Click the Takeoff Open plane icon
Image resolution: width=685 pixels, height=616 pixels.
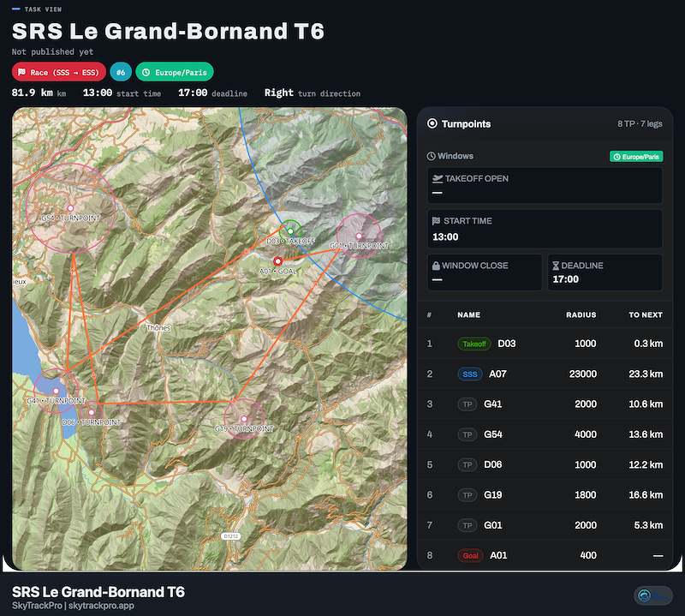pos(438,178)
